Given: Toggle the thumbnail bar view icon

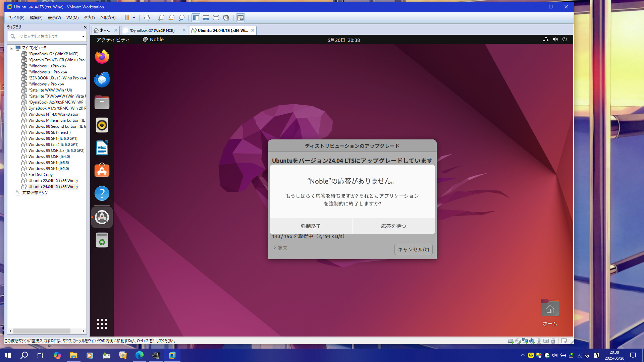Looking at the screenshot, I should click(206, 18).
